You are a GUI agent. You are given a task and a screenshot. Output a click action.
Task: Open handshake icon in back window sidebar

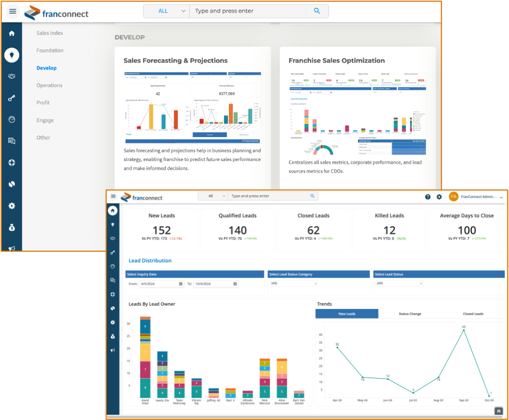tap(11, 76)
